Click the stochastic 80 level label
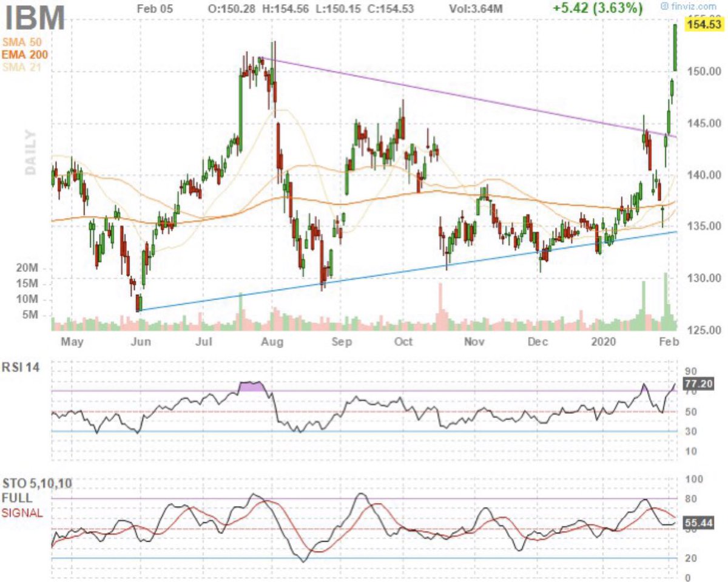This screenshot has width=728, height=582. (x=690, y=499)
